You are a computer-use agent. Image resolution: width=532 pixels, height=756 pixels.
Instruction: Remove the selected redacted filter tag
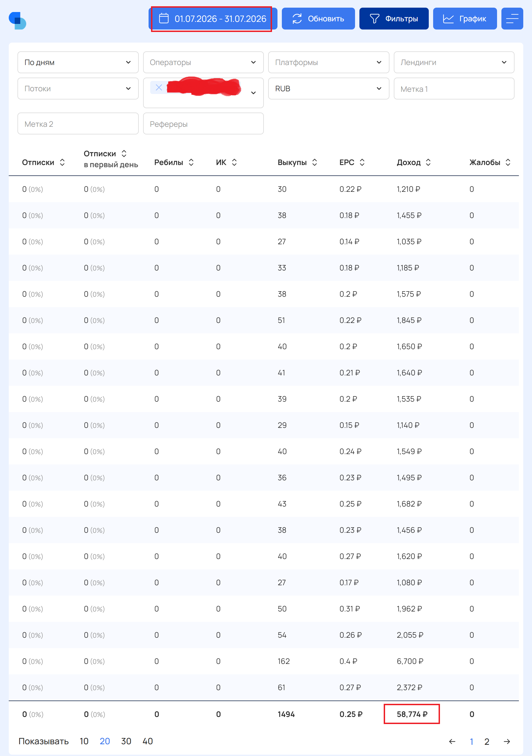pos(159,88)
